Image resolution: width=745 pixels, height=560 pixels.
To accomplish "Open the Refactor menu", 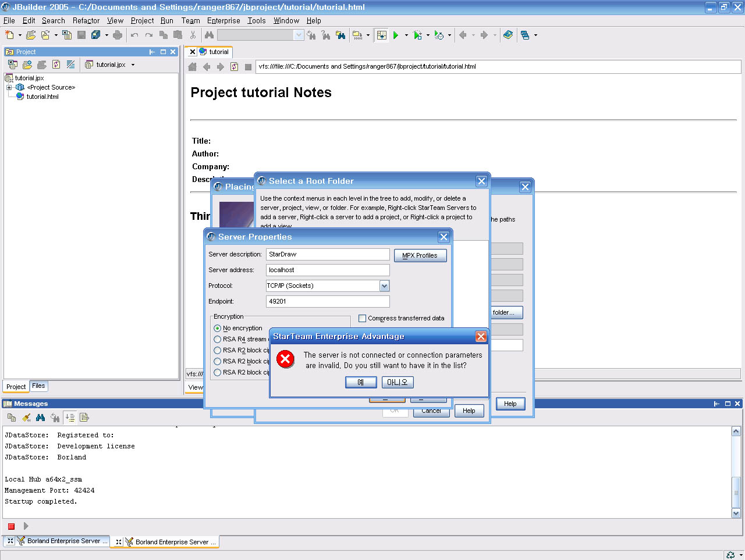I will pyautogui.click(x=86, y=20).
